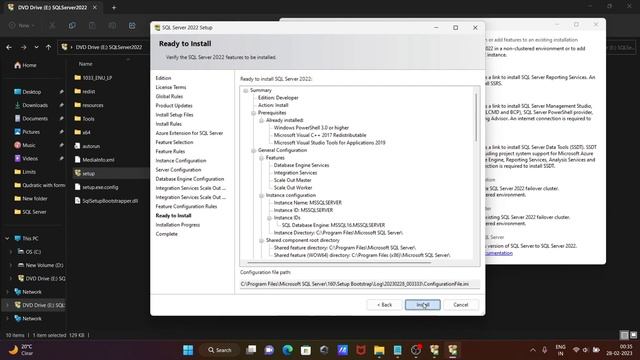The image size is (640, 360).
Task: Collapse the Prerequisites node
Action: click(253, 113)
